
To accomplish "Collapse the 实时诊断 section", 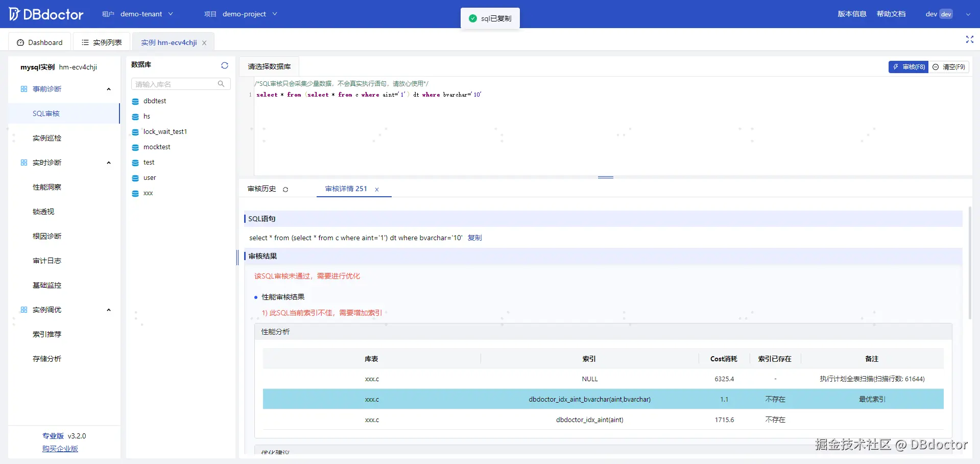I will [x=108, y=163].
